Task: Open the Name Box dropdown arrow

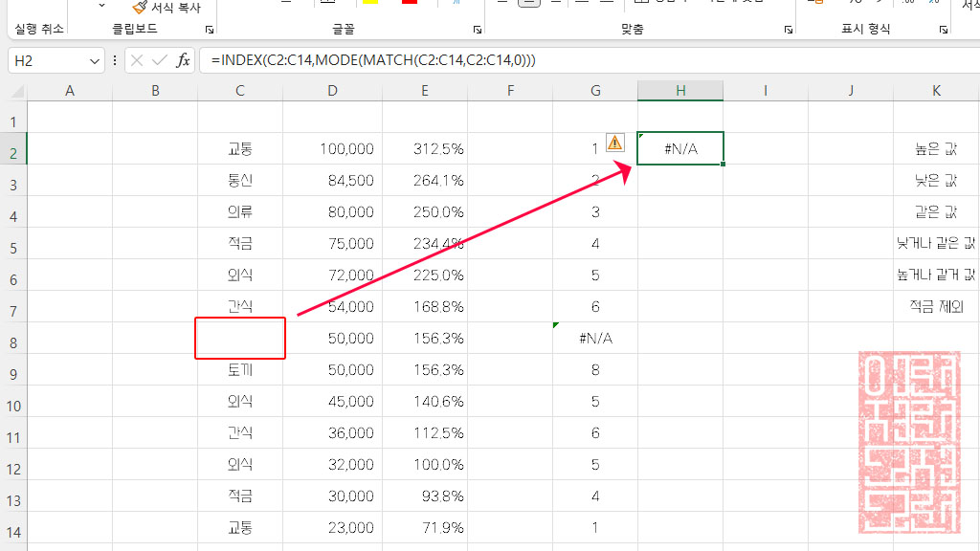Action: (x=97, y=59)
